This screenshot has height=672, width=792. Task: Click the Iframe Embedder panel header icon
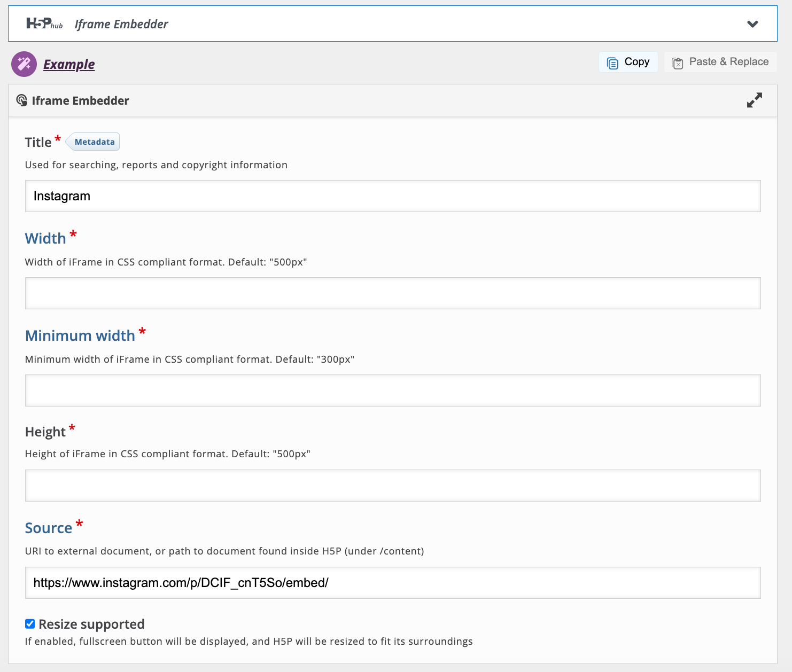[x=22, y=100]
